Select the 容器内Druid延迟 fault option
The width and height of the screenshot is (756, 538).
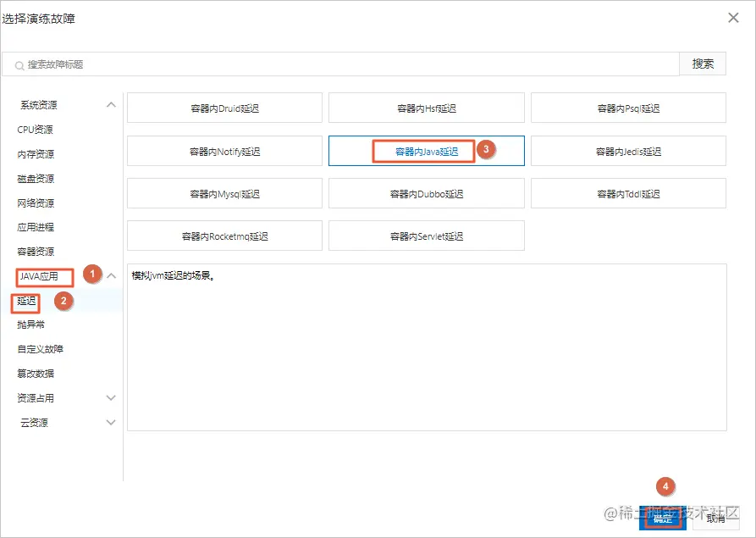coord(224,107)
